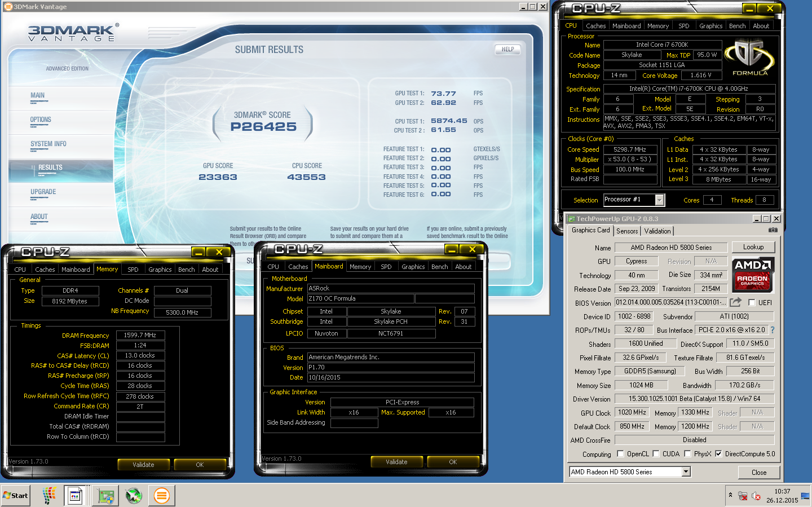Open Graphics tab in CPU-Z mainboard window

pyautogui.click(x=413, y=267)
